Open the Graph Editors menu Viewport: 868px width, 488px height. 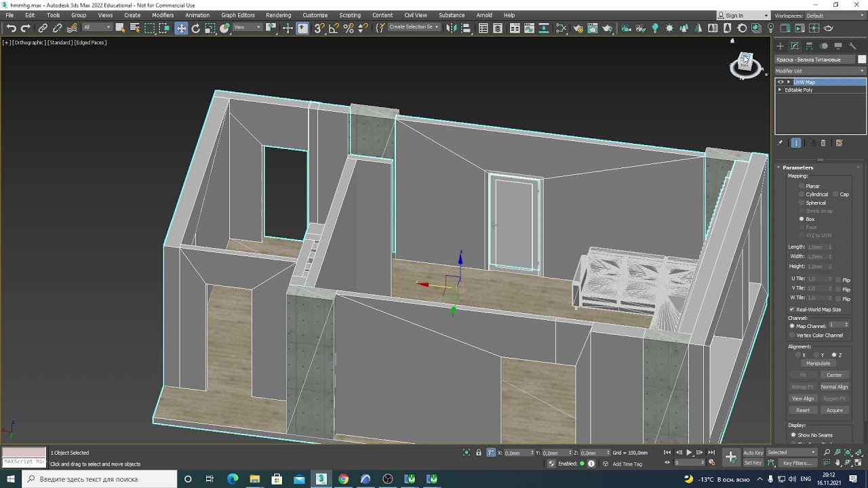[x=238, y=15]
